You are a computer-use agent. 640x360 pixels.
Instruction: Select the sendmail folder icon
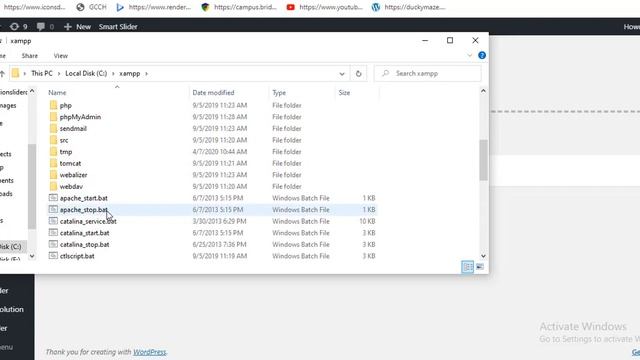coord(53,128)
